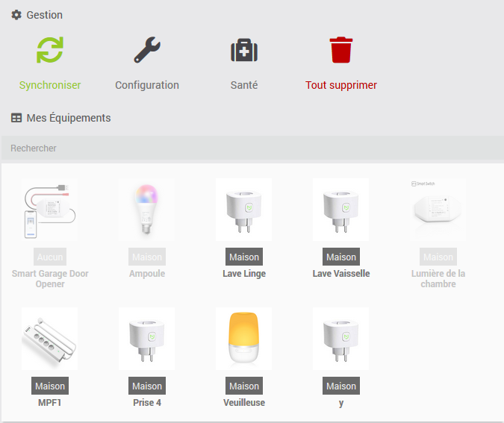Open the Smart Garage Door Opener image
504x423 pixels.
click(50, 210)
